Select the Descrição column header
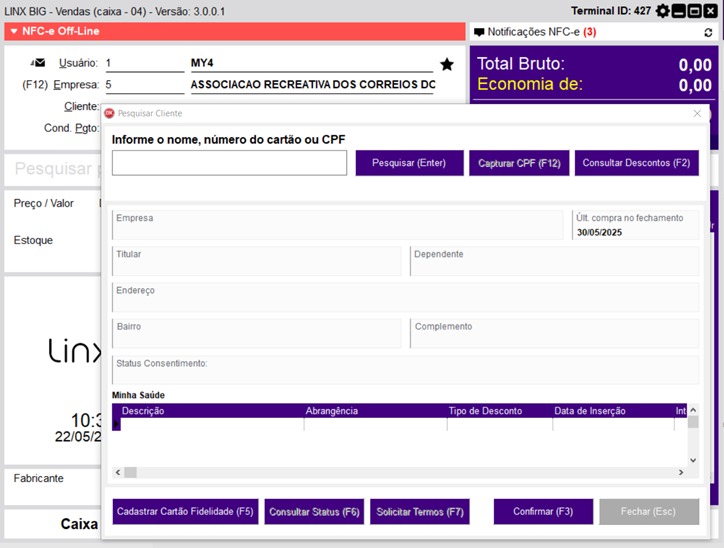Screen dimensions: 724x548 tap(212, 411)
